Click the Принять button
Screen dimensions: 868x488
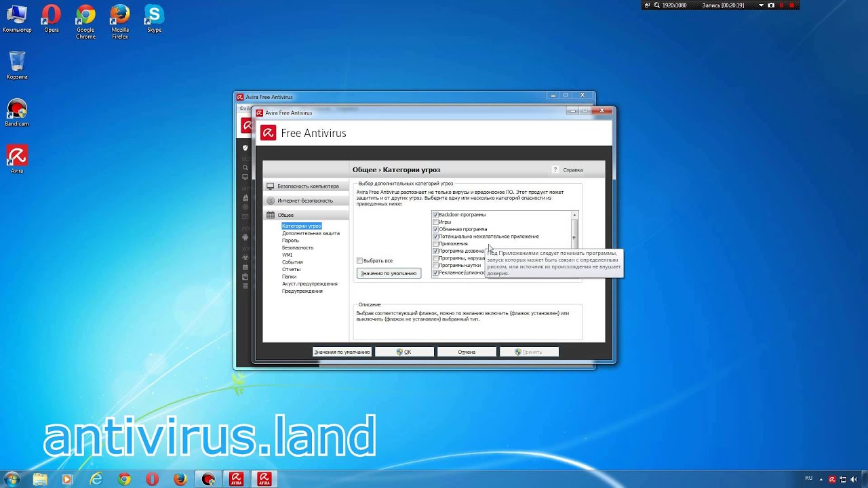[529, 352]
